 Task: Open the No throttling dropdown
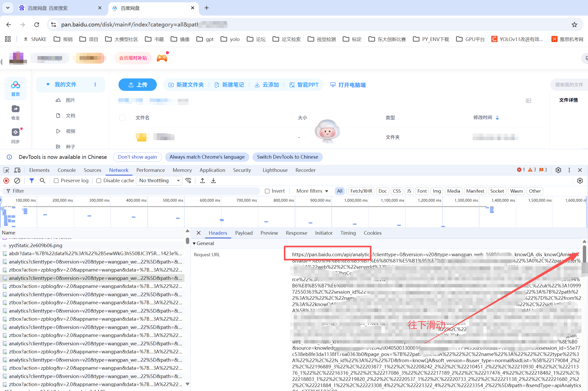click(159, 181)
